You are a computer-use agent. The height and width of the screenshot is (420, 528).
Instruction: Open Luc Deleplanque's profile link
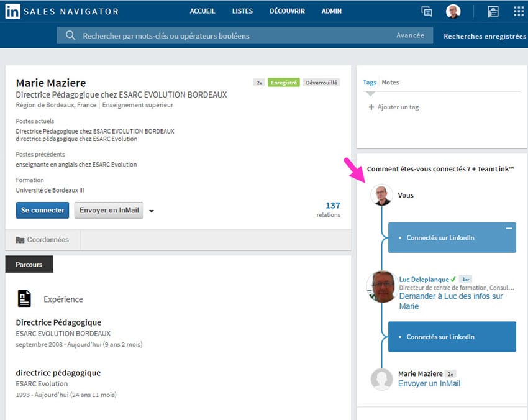tap(424, 279)
